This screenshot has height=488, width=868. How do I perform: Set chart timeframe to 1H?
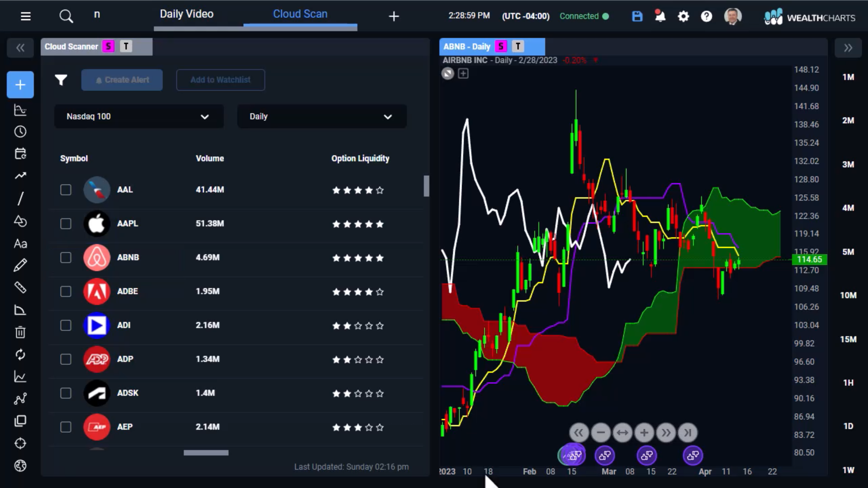pos(848,383)
